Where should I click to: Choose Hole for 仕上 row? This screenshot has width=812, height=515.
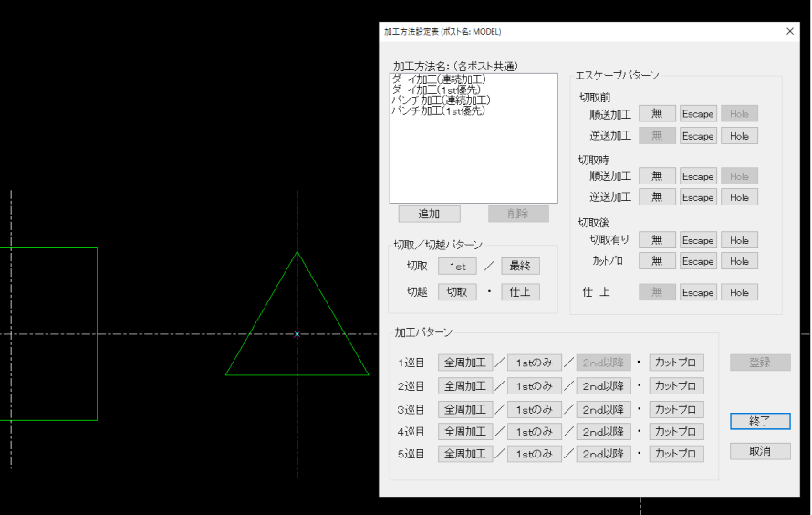(739, 292)
